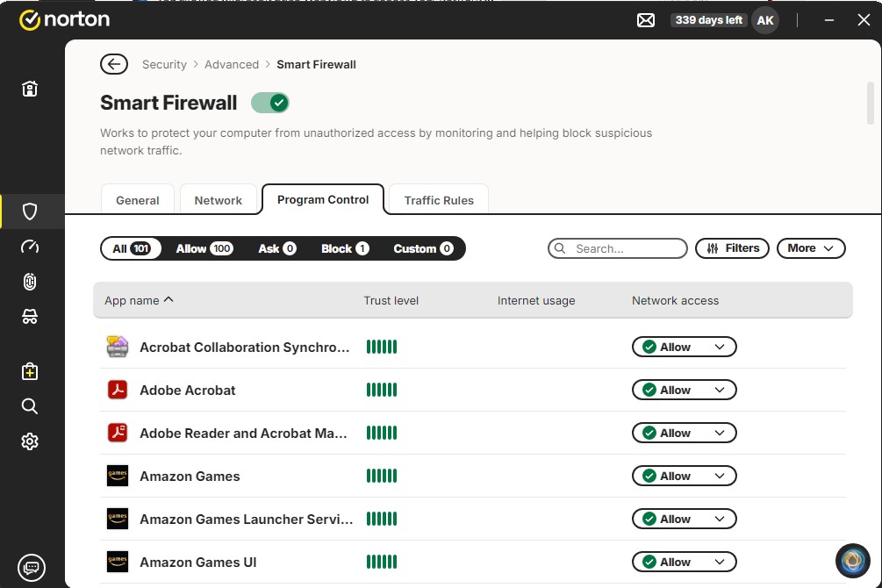The width and height of the screenshot is (882, 588).
Task: Click the Advanced breadcrumb link
Action: (232, 65)
